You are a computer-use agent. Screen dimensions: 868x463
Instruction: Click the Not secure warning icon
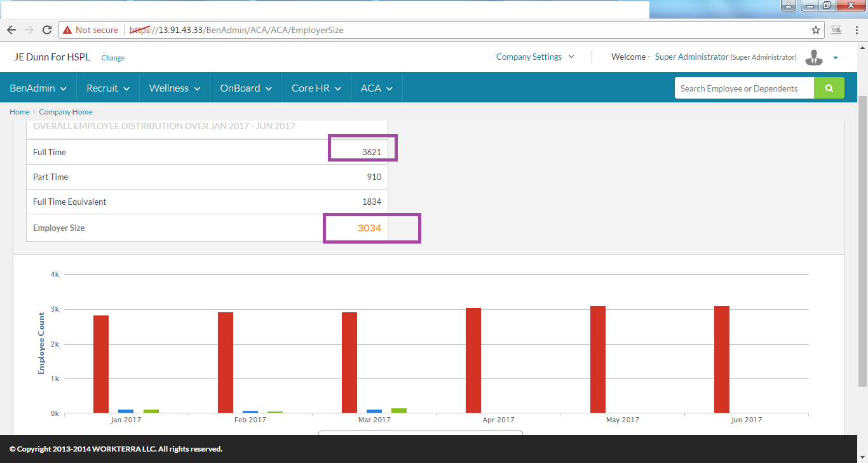tap(67, 30)
